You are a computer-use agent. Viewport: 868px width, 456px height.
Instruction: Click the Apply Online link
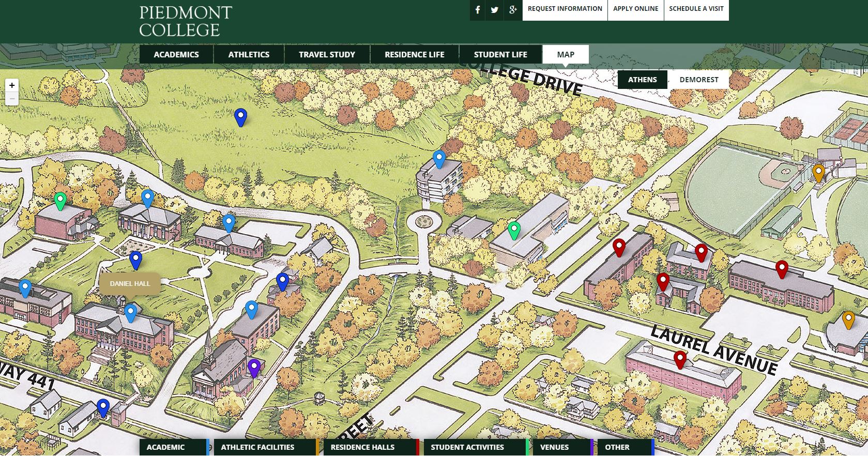click(636, 9)
